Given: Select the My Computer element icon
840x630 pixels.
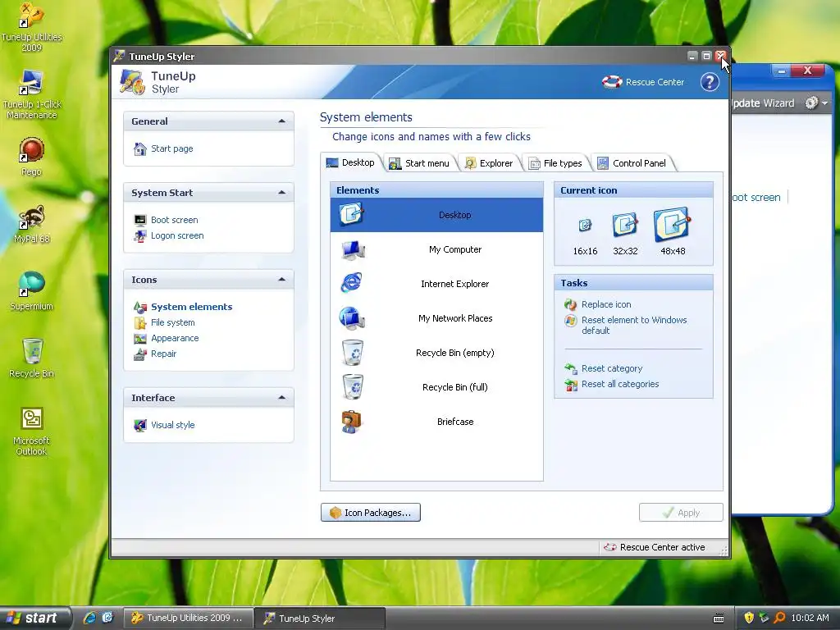Looking at the screenshot, I should tap(353, 249).
